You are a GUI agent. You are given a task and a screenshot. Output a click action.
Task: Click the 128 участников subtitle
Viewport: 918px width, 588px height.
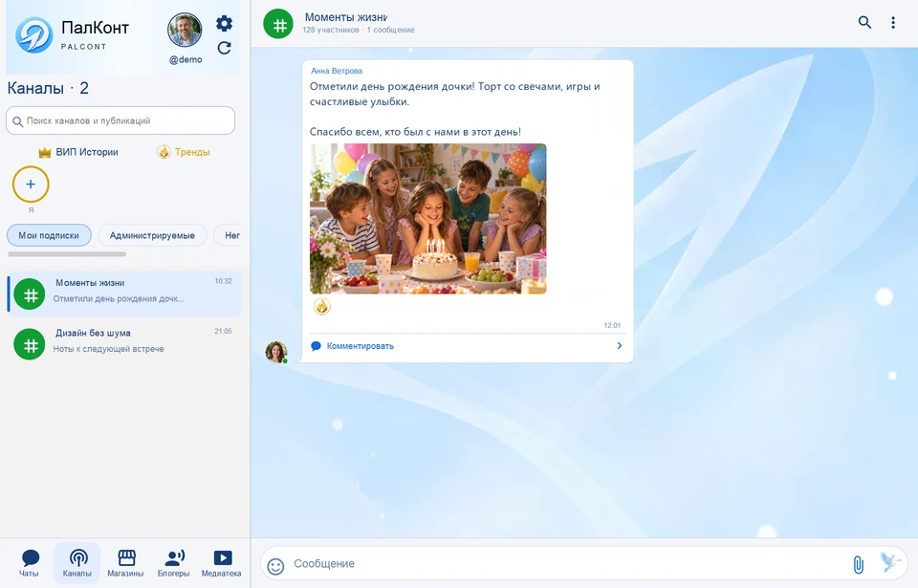pyautogui.click(x=331, y=30)
